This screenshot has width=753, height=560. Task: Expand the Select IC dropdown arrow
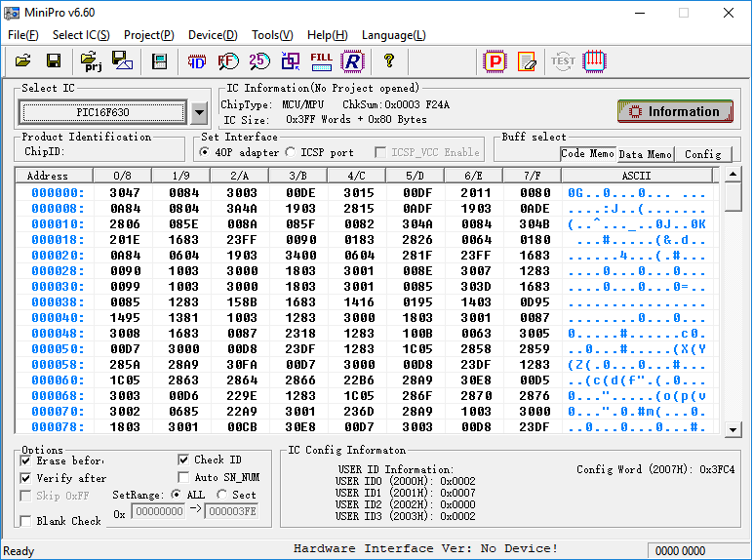point(199,112)
